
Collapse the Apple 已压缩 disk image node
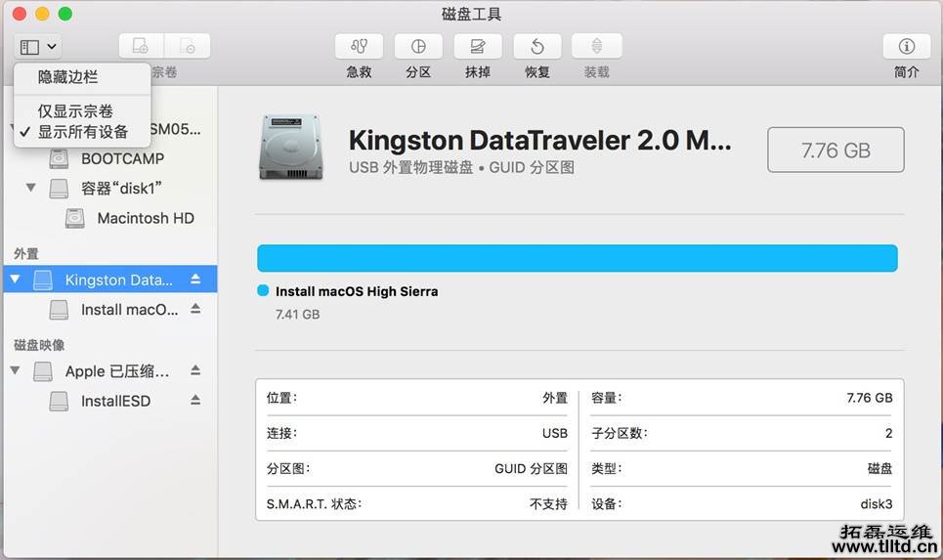click(15, 371)
